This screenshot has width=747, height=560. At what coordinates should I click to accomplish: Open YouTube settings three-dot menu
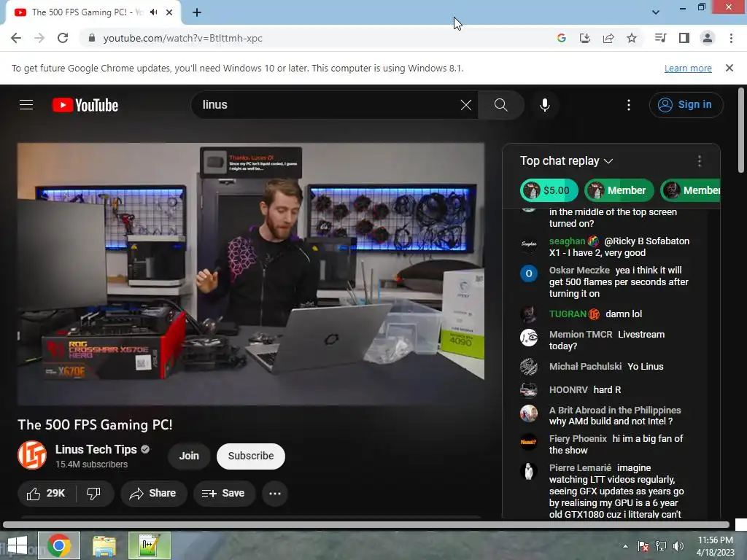(629, 105)
